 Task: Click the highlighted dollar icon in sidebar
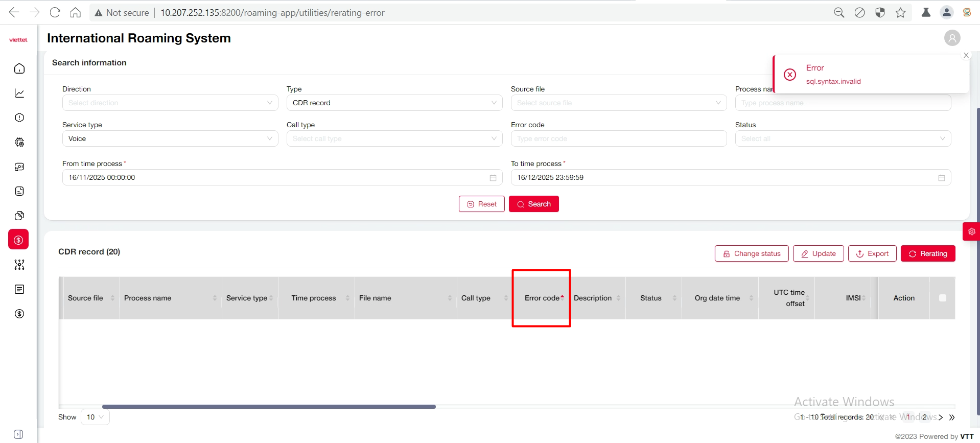(19, 240)
